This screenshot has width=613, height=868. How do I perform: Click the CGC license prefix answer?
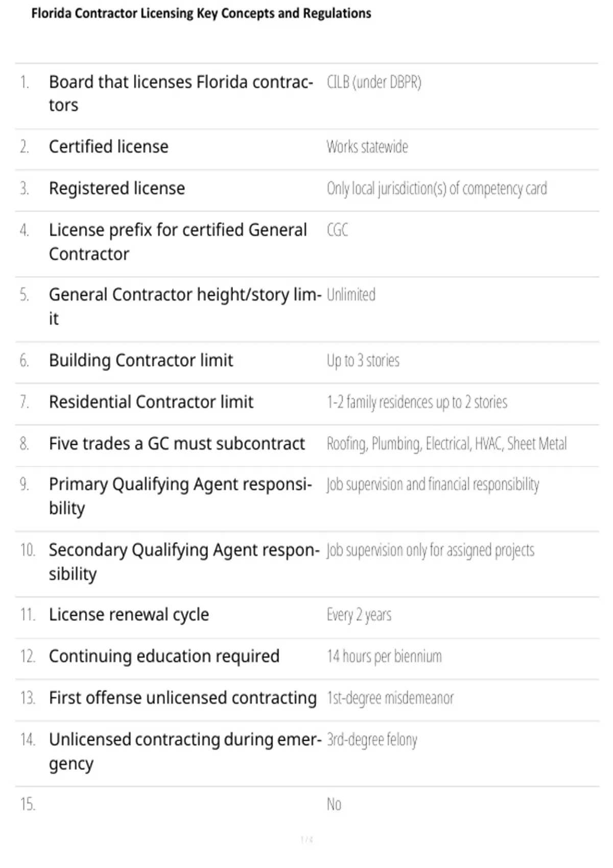tap(338, 230)
